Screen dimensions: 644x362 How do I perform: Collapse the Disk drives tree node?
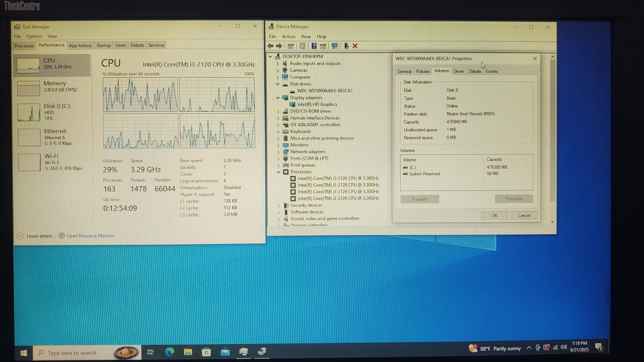click(278, 84)
